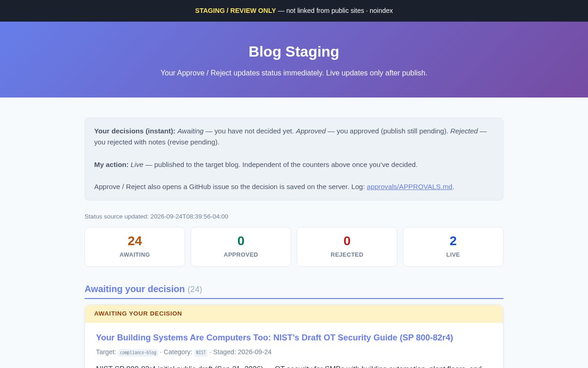Open the NIST Draft OT Security Guide post
This screenshot has height=368, width=588.
[x=274, y=338]
